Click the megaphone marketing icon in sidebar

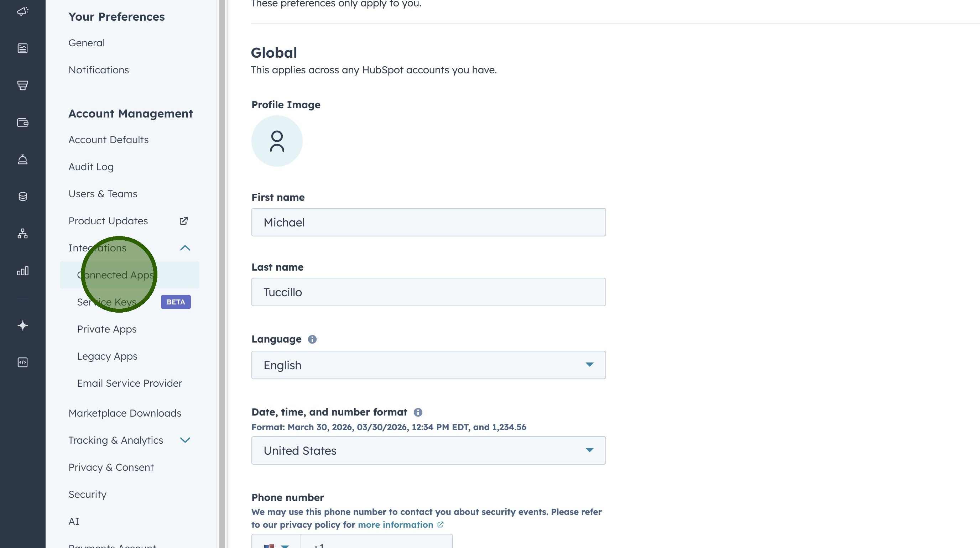pyautogui.click(x=22, y=11)
